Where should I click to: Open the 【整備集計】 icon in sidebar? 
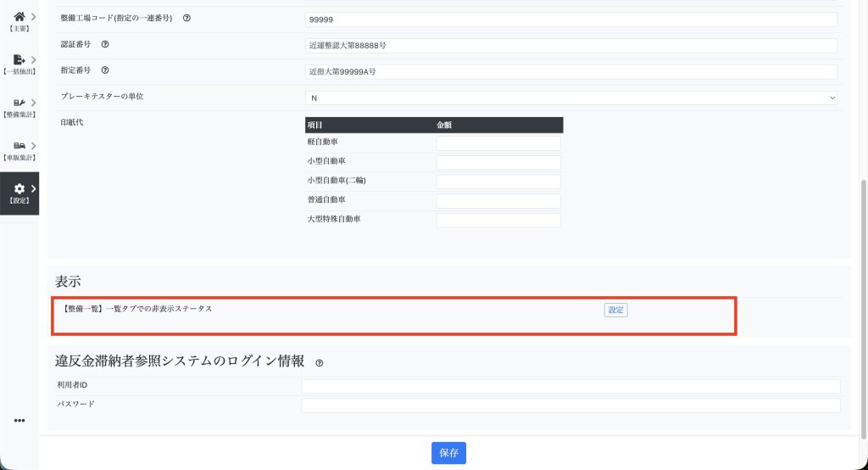19,104
